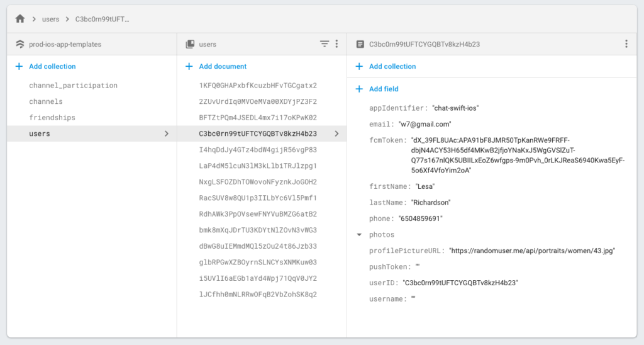Open the users collection filter icon

[x=325, y=44]
